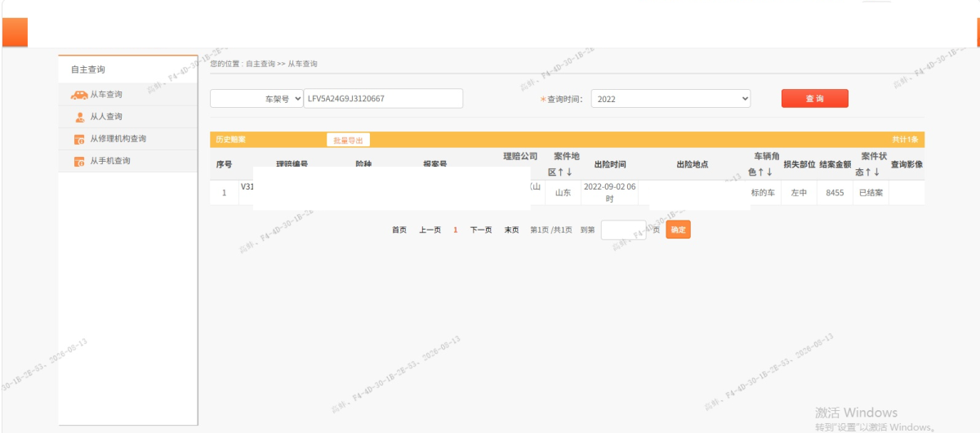Click the 历史赔案 section title
The width and height of the screenshot is (980, 433).
[229, 140]
